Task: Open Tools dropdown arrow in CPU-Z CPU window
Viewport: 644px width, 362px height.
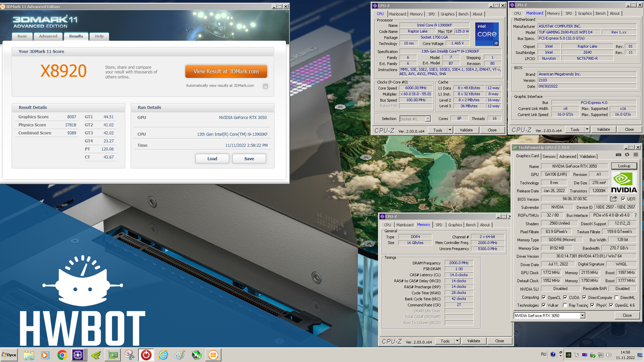Action: click(450, 130)
